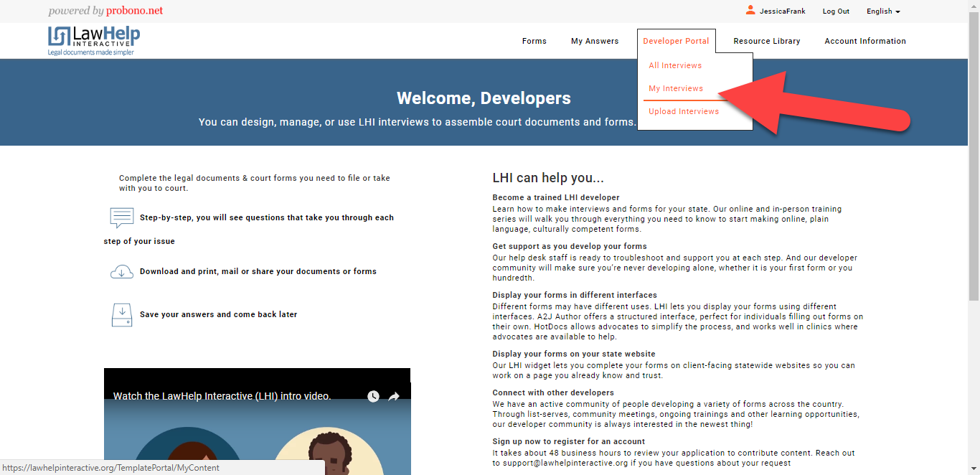Open the JessicaFrank account link

[x=783, y=11]
